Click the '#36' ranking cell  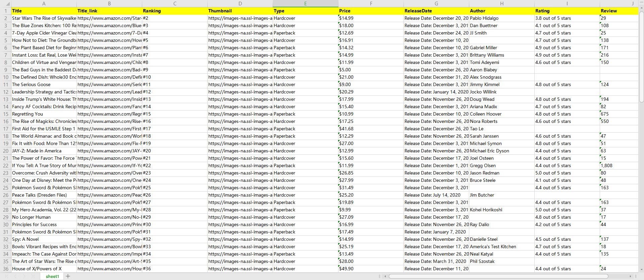[175, 269]
